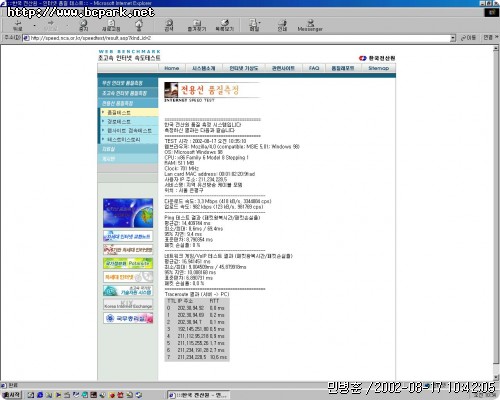Click the last quick launch icon
This screenshot has width=500, height=400.
pyautogui.click(x=139, y=395)
